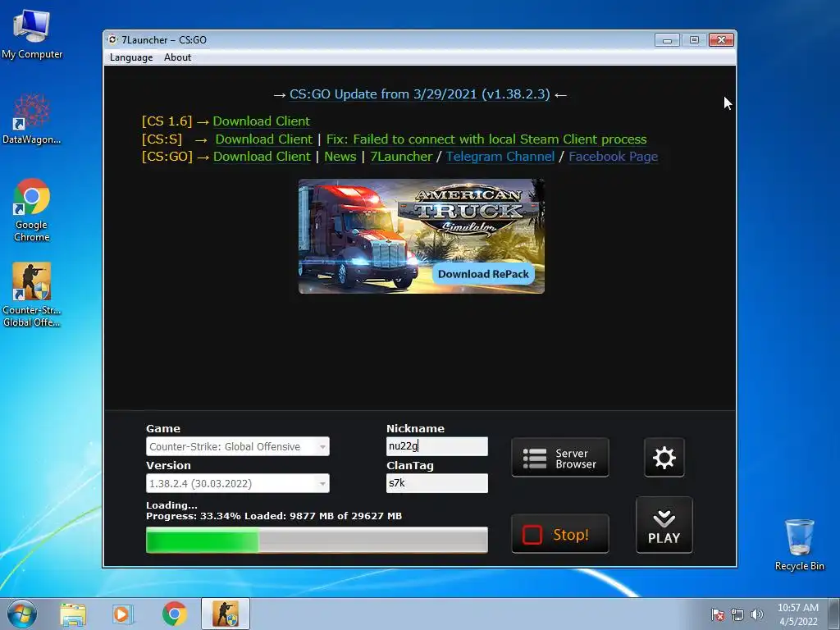Viewport: 840px width, 630px height.
Task: Select the Recycle Bin icon
Action: click(799, 545)
